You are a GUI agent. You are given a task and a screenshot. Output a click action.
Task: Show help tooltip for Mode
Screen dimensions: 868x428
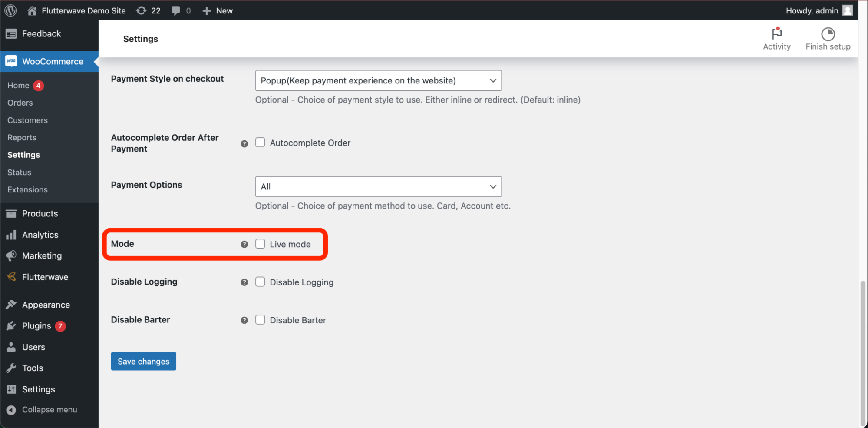pos(244,244)
